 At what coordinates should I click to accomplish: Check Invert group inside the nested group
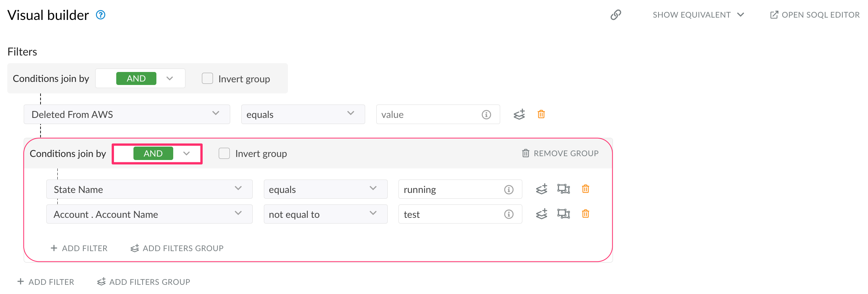coord(224,153)
